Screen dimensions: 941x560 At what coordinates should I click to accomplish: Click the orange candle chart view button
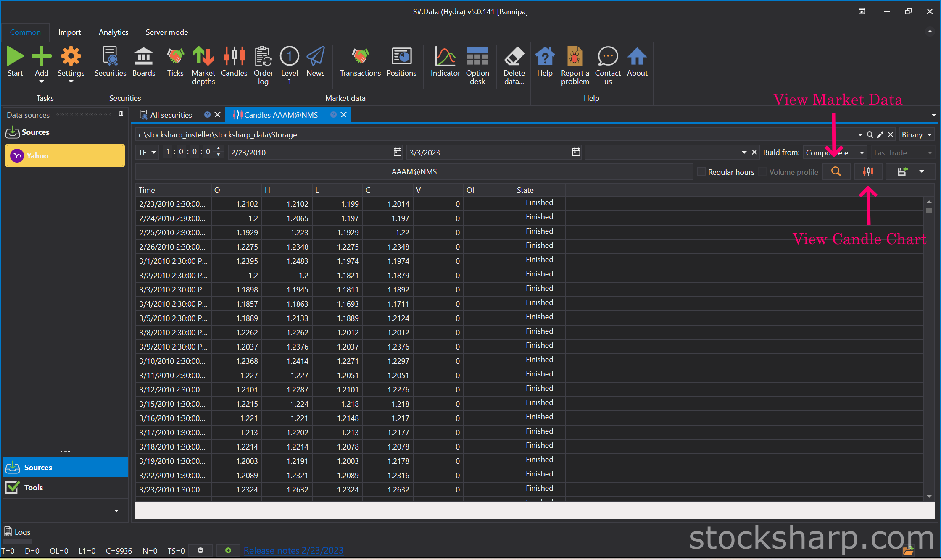[x=868, y=172]
